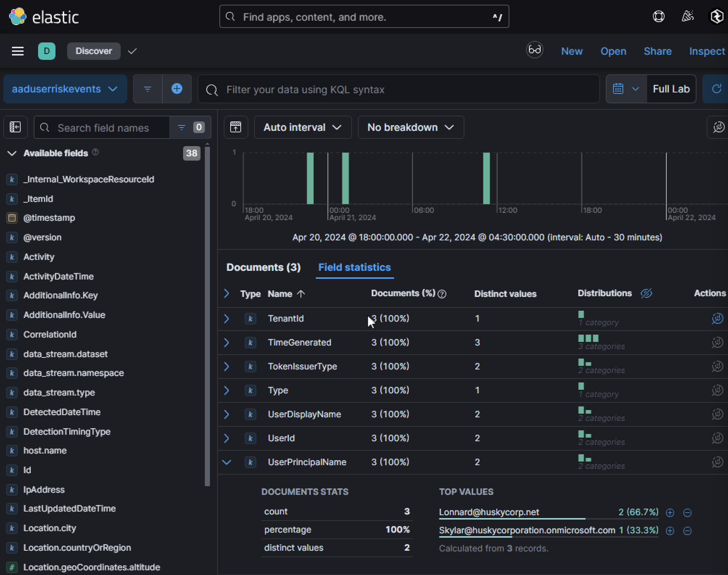This screenshot has height=575, width=728.
Task: Click the KQL query input field
Action: click(399, 90)
